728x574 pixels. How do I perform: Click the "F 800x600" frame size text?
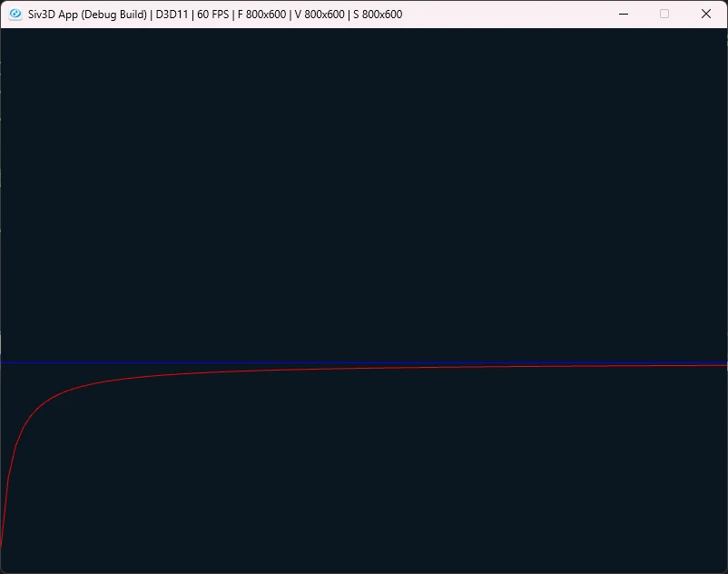[x=261, y=15]
